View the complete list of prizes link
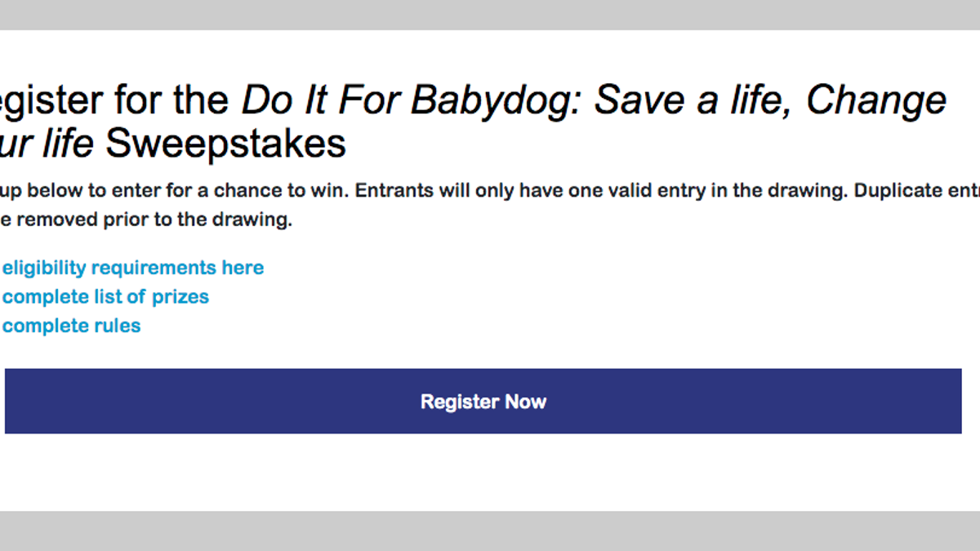 [x=105, y=296]
